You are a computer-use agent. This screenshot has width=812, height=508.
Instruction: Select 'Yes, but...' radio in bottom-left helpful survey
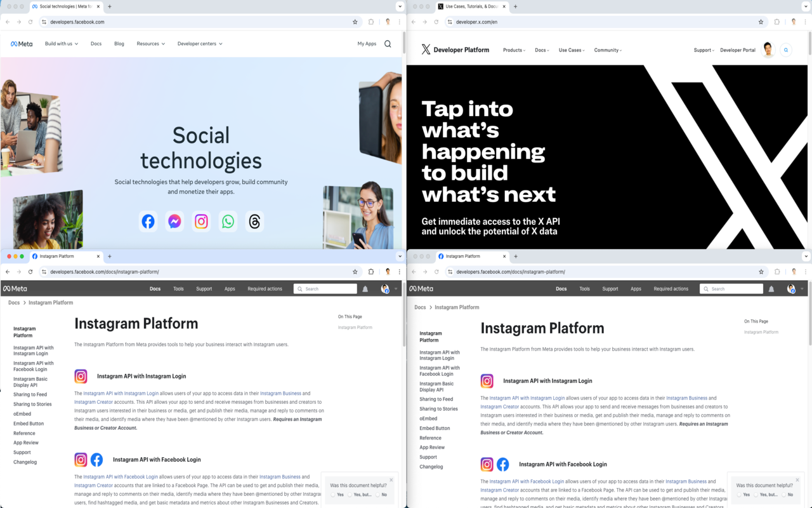coord(350,495)
